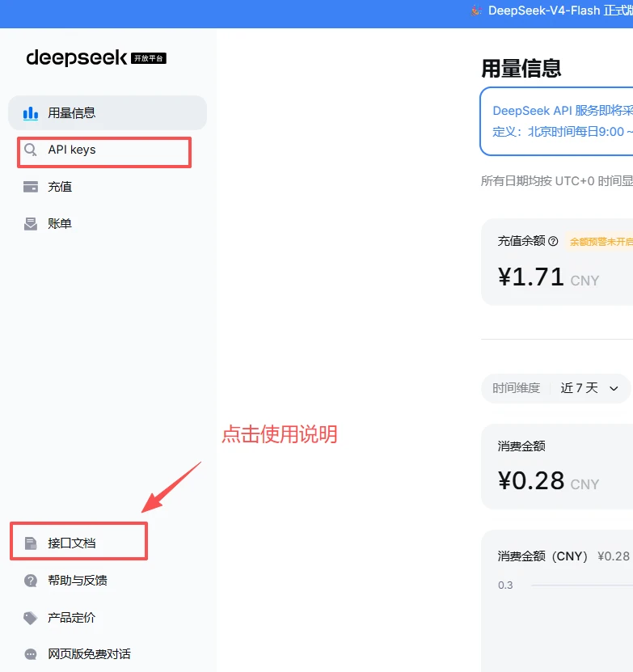Click the card icon beside 充值
This screenshot has height=672, width=633.
coord(31,187)
